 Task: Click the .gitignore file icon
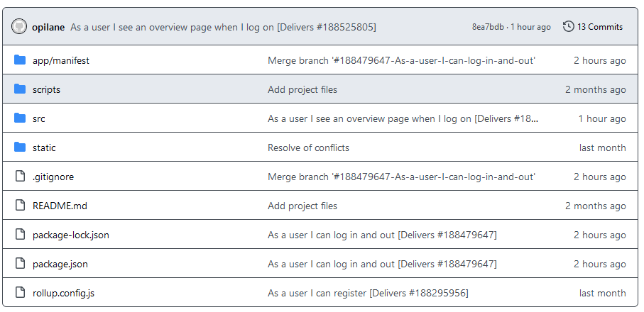point(20,177)
